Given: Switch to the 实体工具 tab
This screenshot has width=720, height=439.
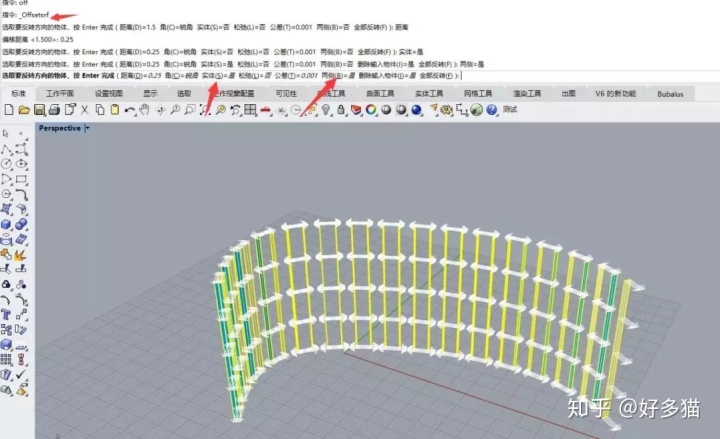Looking at the screenshot, I should tap(429, 93).
